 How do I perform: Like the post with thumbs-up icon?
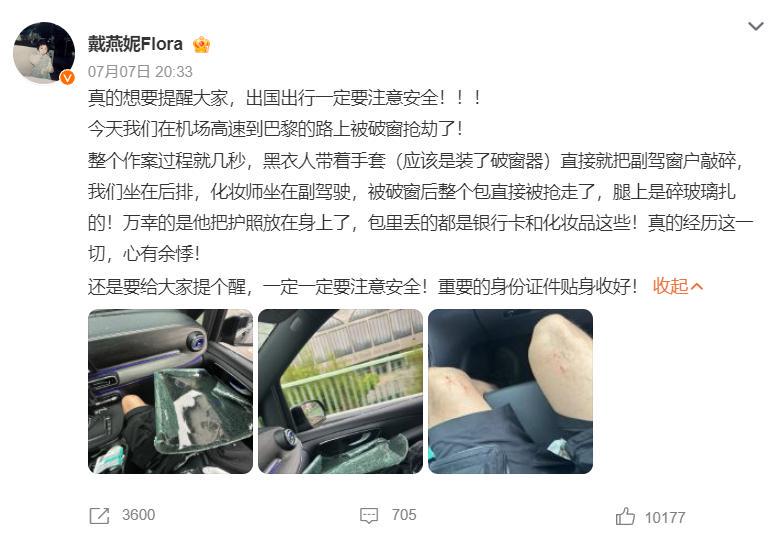tap(625, 516)
